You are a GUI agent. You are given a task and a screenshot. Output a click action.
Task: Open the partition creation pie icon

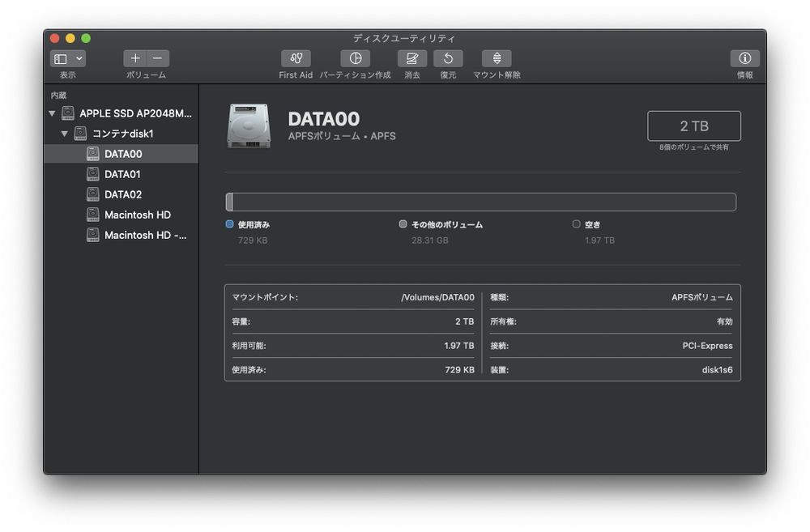point(356,58)
